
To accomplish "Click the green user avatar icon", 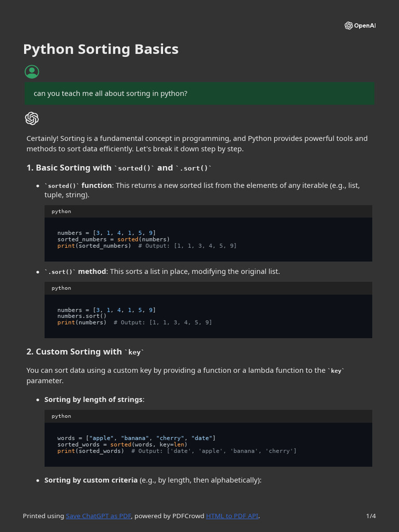I will 32,72.
